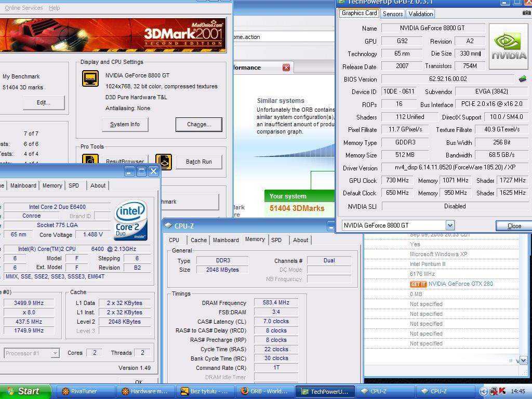Screen dimensions: 532x399
Task: Click Kaspersky tray icon
Action: pos(502,391)
